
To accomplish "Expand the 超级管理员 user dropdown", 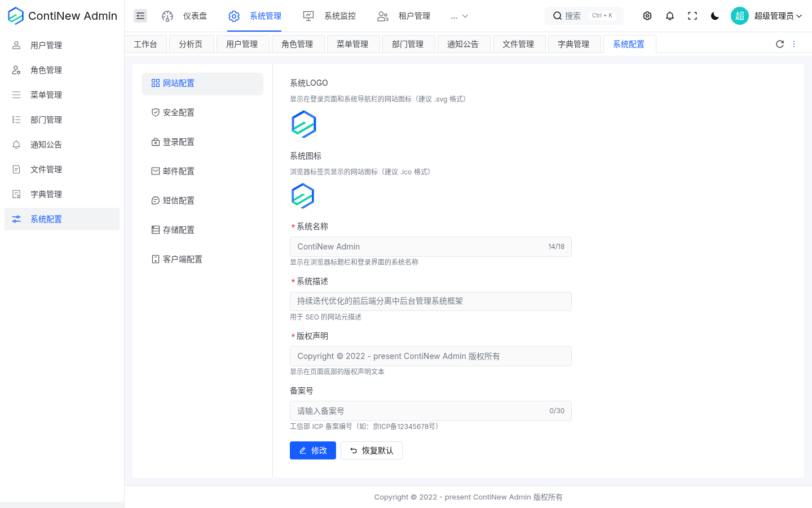I will 778,16.
